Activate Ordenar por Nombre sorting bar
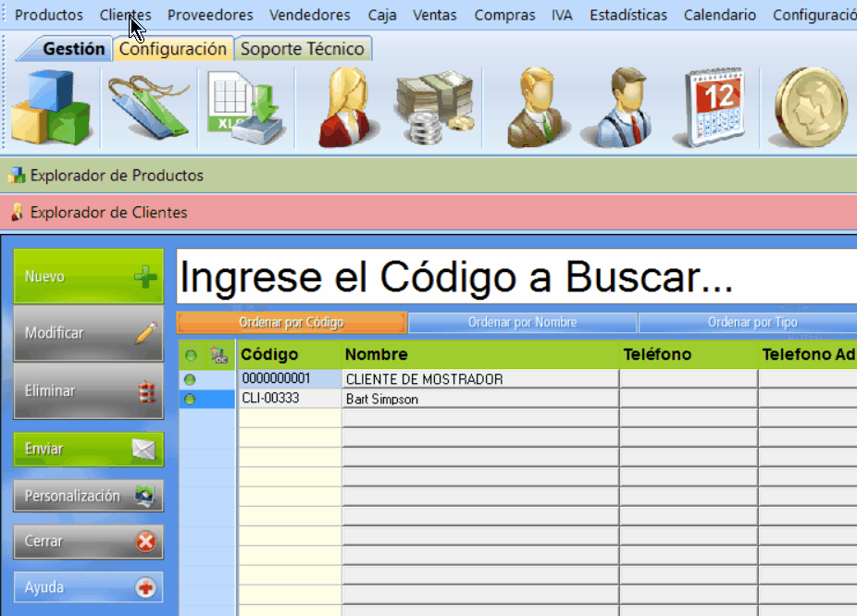The image size is (857, 616). click(x=522, y=323)
